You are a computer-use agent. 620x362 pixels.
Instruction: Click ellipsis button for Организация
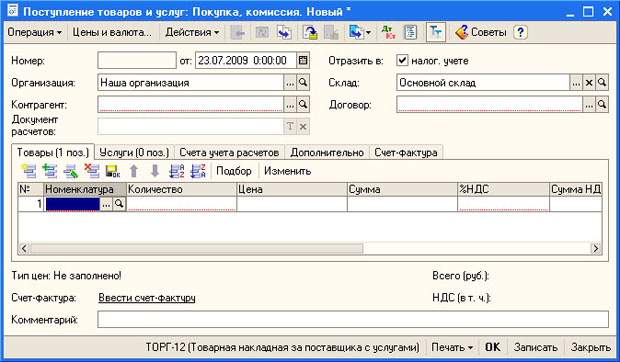click(290, 83)
